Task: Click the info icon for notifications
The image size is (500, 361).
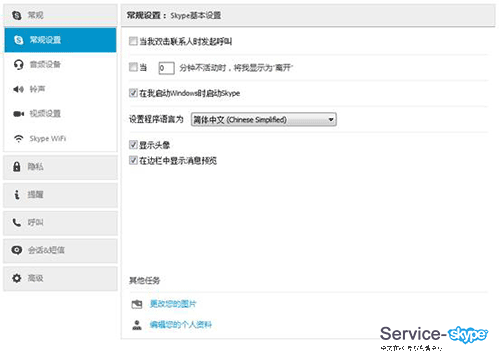Action: tap(17, 194)
